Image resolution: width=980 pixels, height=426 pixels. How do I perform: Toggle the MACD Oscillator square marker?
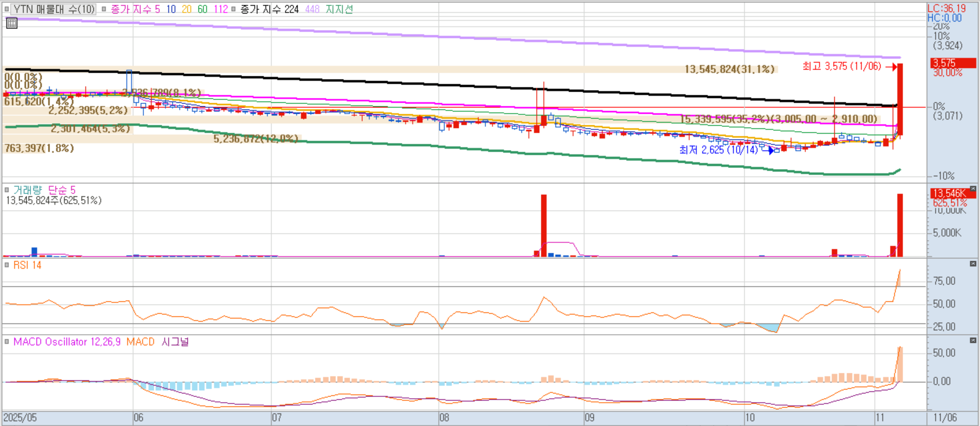7,342
